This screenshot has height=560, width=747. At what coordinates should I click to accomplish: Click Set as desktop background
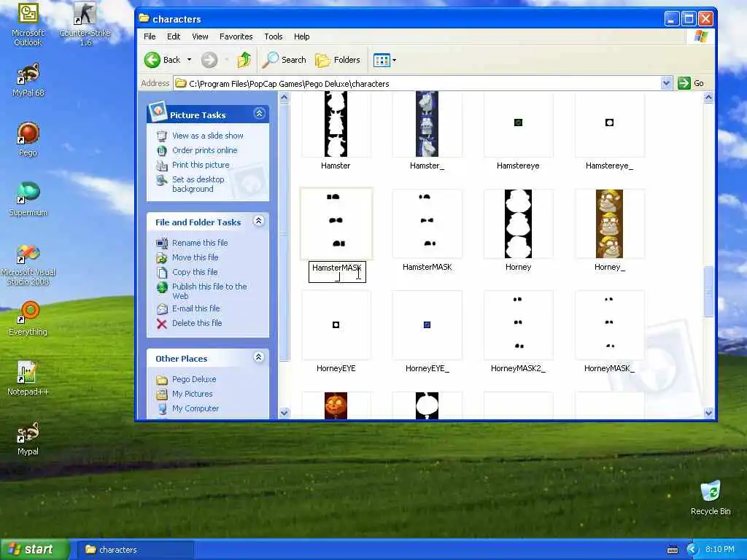(x=198, y=184)
